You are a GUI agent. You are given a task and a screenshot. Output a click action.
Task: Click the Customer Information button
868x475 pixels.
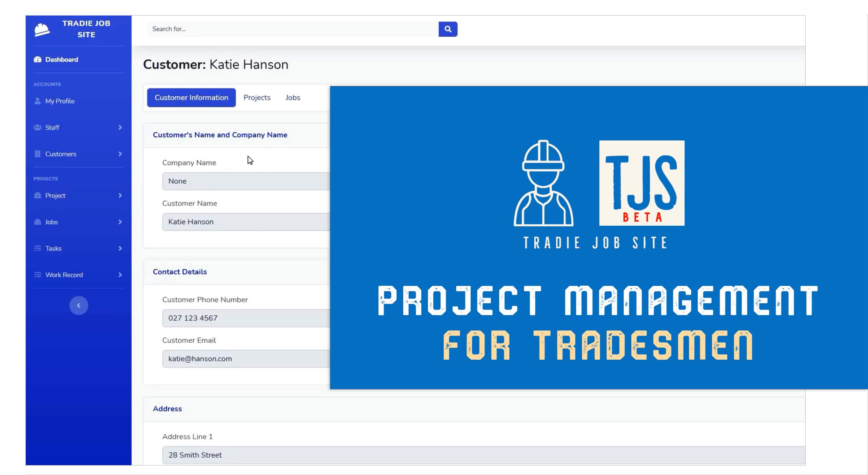click(x=191, y=97)
